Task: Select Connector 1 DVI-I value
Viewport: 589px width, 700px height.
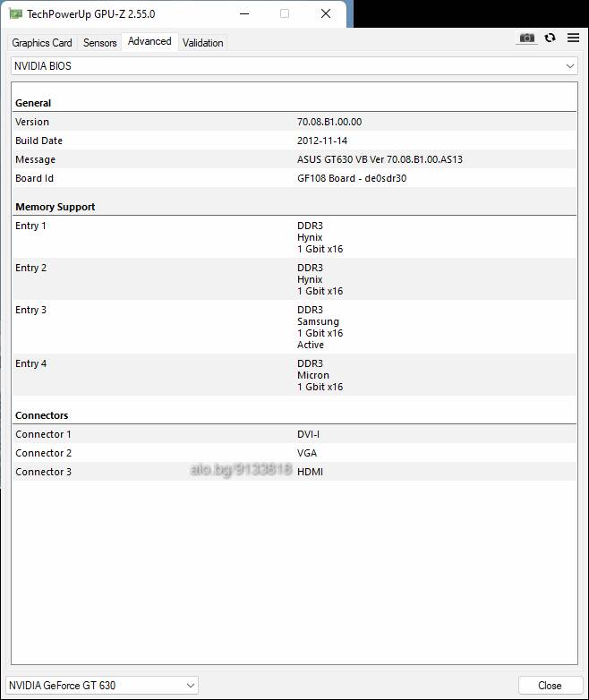Action: pyautogui.click(x=308, y=434)
